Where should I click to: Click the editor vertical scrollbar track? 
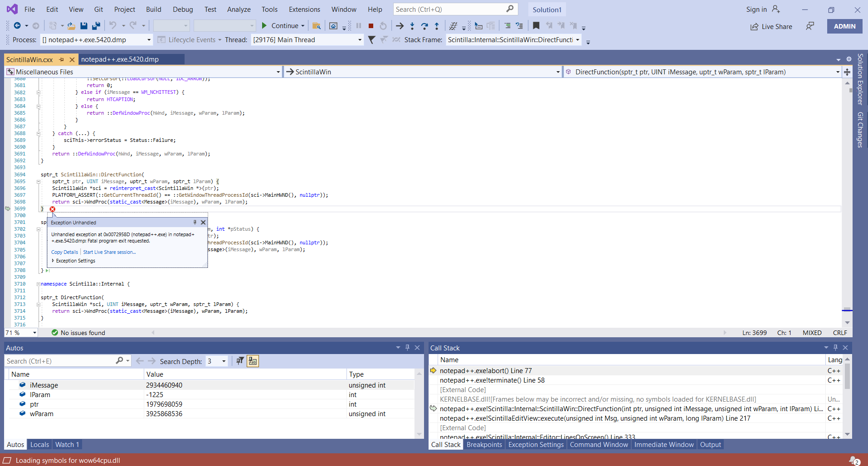pos(847,204)
